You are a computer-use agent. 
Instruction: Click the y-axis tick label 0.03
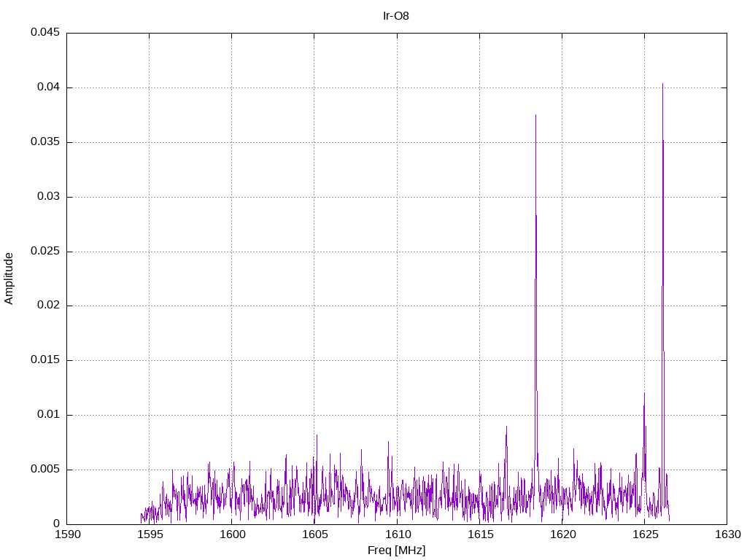click(x=49, y=197)
